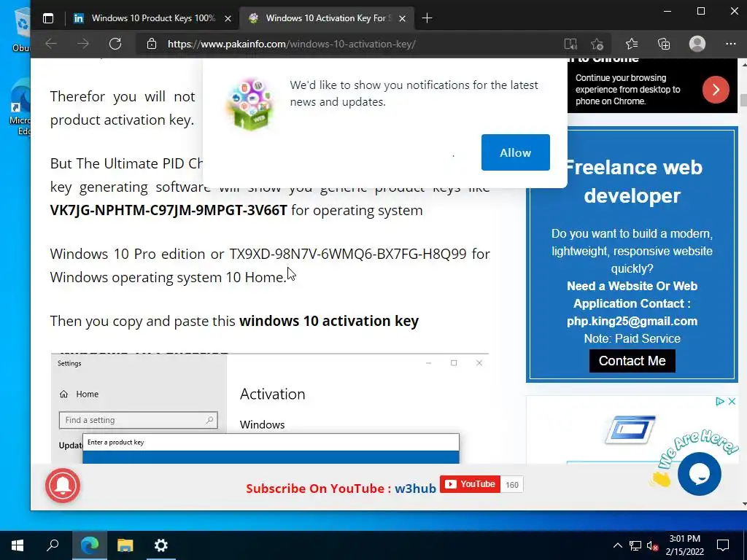
Task: Click the VK7JG-NPHTM-C97JM-9MPGT-3V66T key text
Action: (169, 210)
